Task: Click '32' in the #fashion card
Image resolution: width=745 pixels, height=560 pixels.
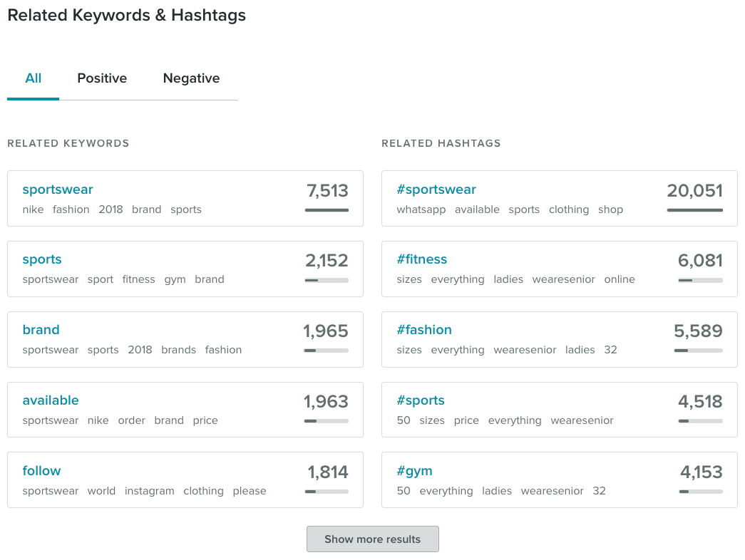Action: 610,350
